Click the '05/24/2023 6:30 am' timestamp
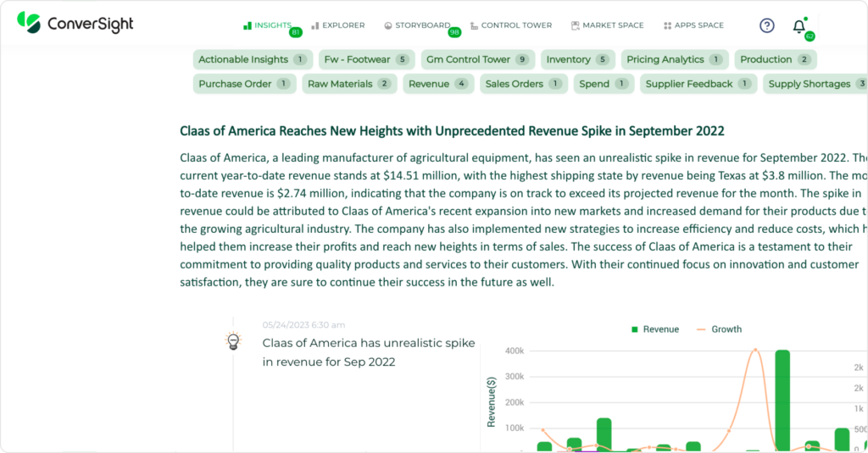Viewport: 868px width, 453px height. 303,324
